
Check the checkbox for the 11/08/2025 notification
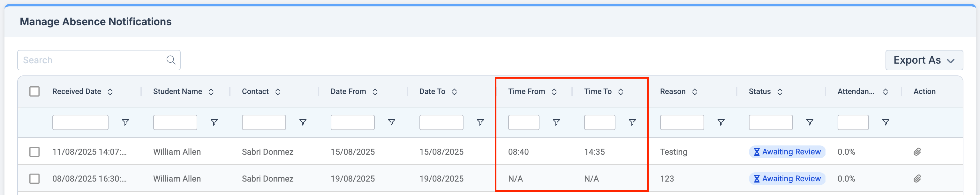(x=34, y=151)
